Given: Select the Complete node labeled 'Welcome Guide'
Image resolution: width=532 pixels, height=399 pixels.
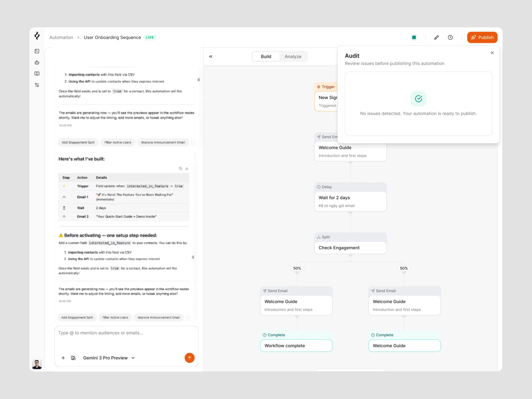Looking at the screenshot, I should click(405, 341).
